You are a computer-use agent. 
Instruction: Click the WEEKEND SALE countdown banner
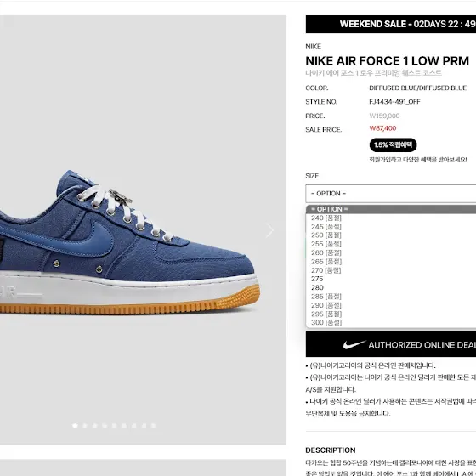391,24
